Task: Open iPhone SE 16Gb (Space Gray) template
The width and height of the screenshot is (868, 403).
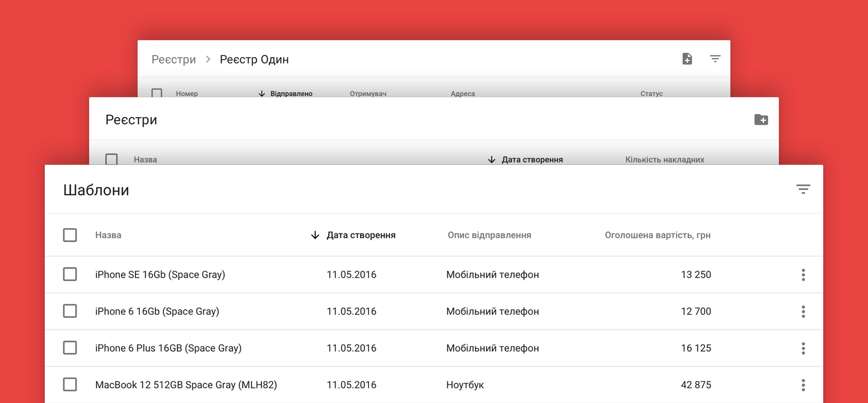Action: (x=160, y=274)
